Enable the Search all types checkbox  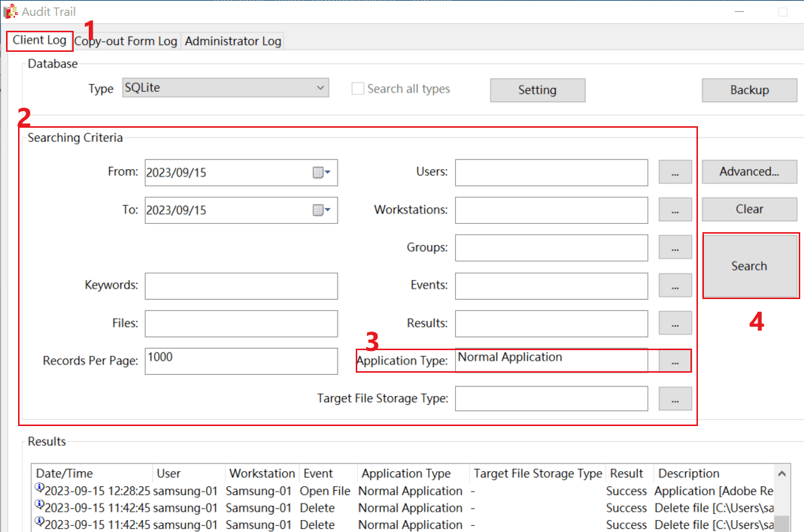point(357,89)
